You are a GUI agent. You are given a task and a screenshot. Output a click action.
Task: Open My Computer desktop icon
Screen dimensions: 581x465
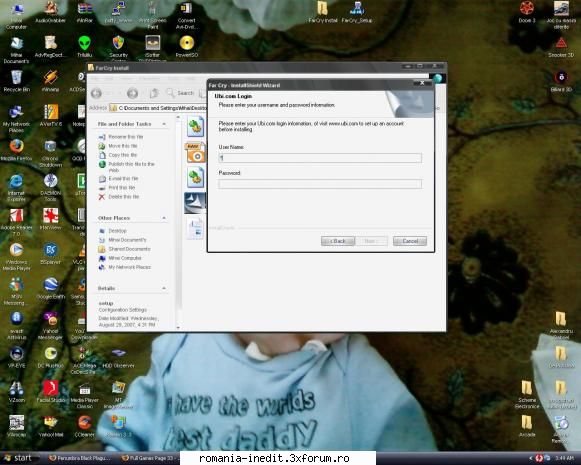coord(16,9)
